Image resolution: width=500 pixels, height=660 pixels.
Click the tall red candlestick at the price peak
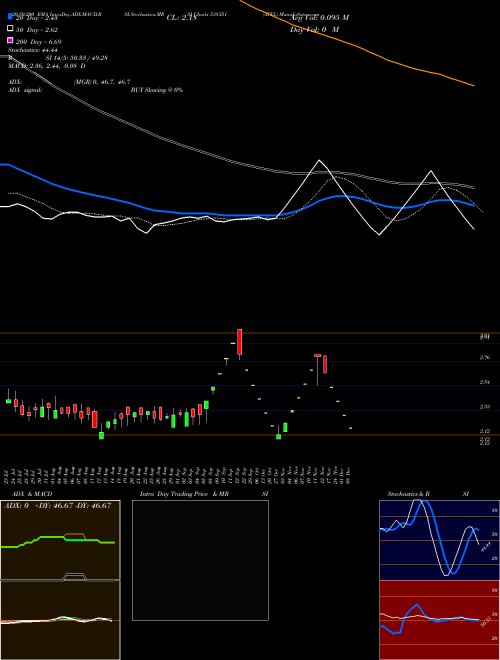coord(239,342)
